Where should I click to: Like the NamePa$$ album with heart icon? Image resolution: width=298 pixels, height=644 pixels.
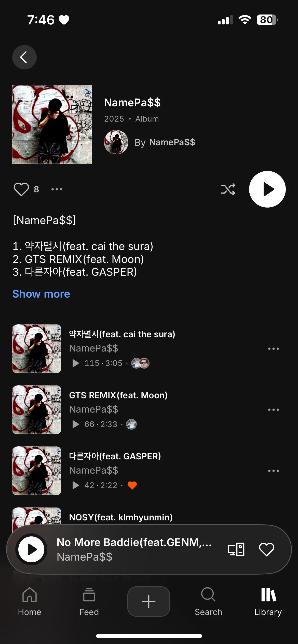(21, 189)
